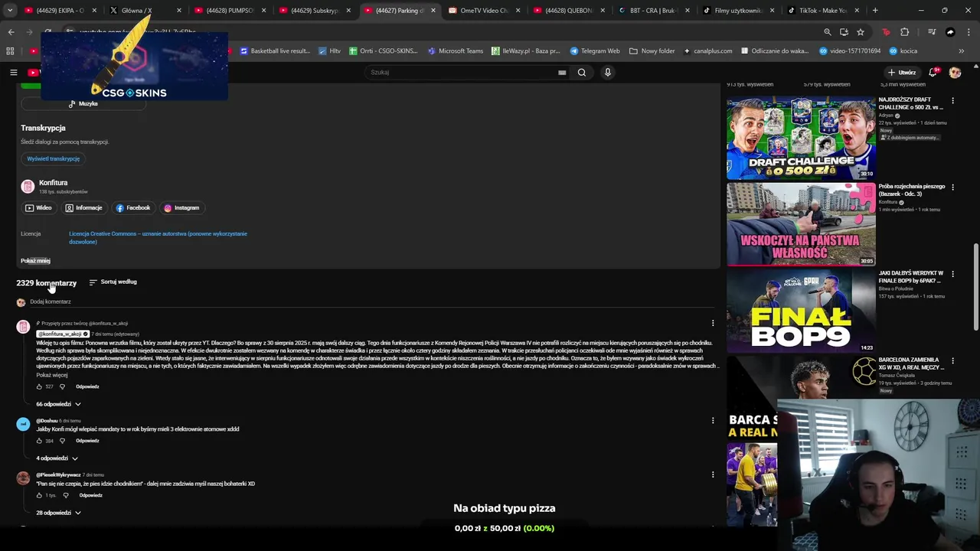Image resolution: width=980 pixels, height=551 pixels.
Task: Open a new browser tab
Action: 875,11
